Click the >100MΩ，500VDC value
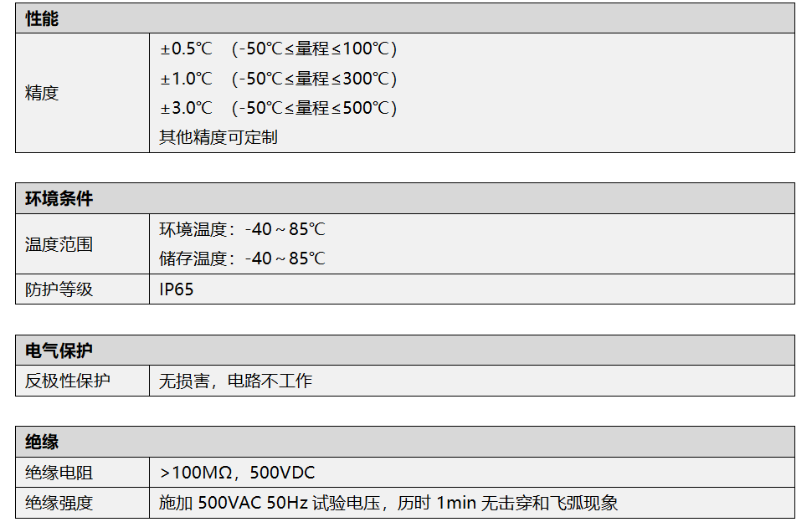The width and height of the screenshot is (812, 522). [x=237, y=473]
